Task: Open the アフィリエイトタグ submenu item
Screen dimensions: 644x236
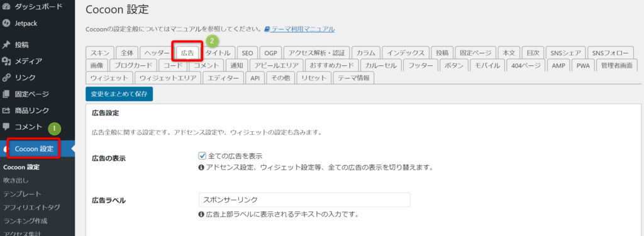Action: [x=31, y=207]
